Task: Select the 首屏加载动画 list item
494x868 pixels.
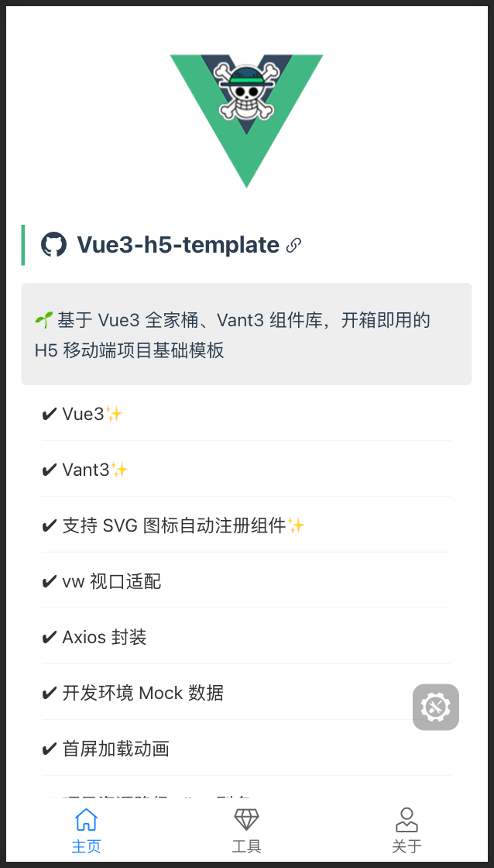Action: pos(247,749)
